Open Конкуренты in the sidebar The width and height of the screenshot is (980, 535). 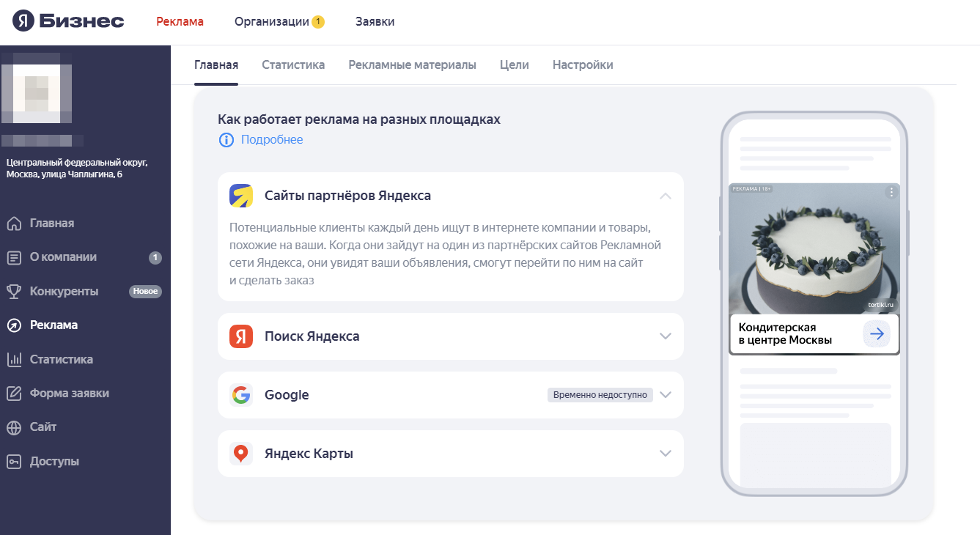coord(64,292)
